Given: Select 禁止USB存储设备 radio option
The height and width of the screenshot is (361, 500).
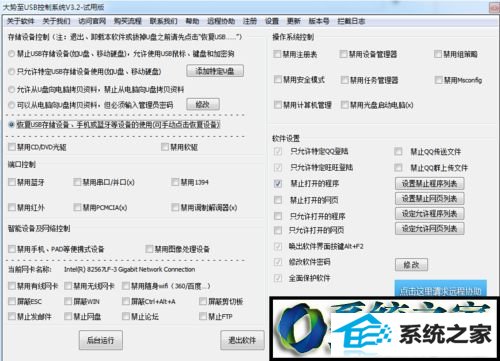Looking at the screenshot, I should pos(12,54).
